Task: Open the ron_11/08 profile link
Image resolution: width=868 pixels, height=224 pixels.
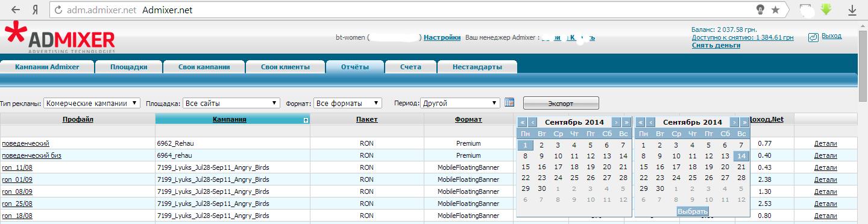Action: 17,167
